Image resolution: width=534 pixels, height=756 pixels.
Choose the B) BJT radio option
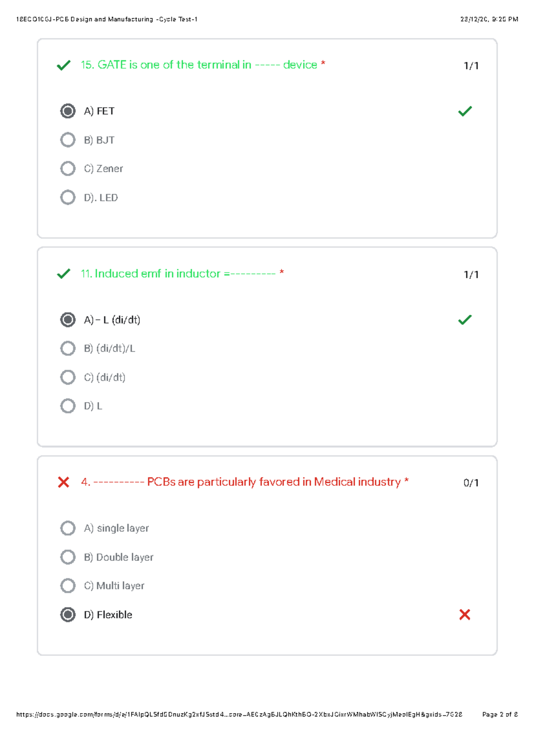tap(68, 140)
